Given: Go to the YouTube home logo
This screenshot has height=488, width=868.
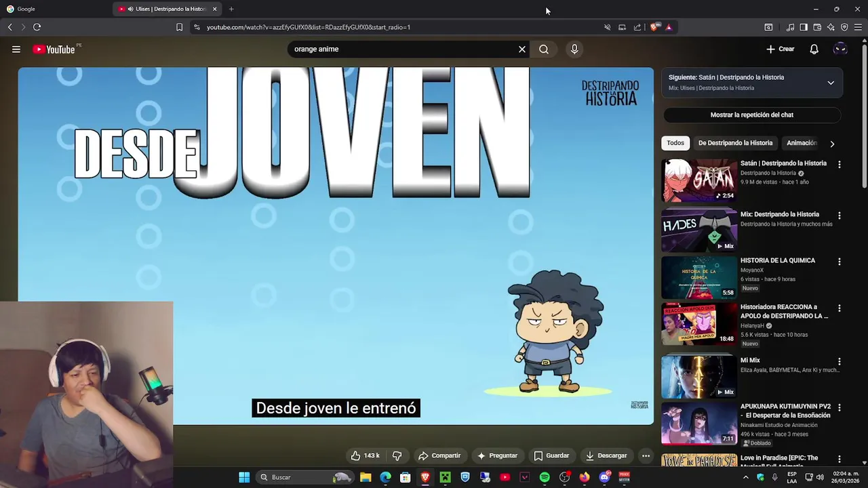Looking at the screenshot, I should [x=54, y=49].
